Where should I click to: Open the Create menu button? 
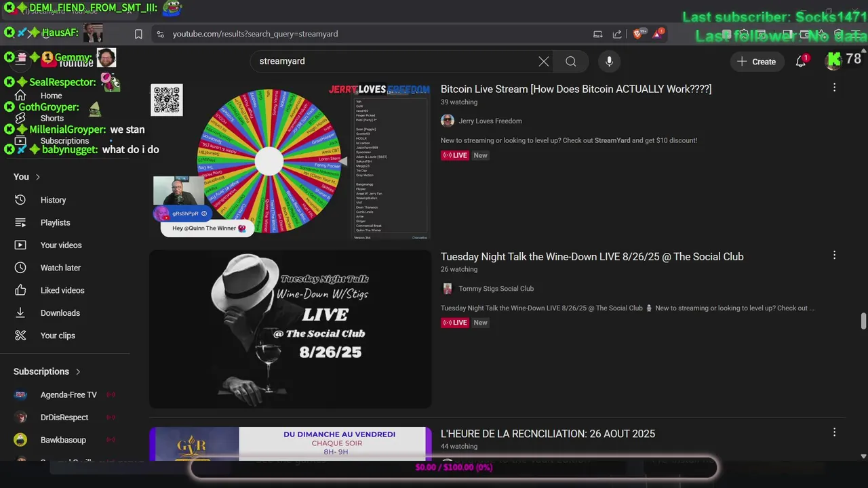pos(756,62)
